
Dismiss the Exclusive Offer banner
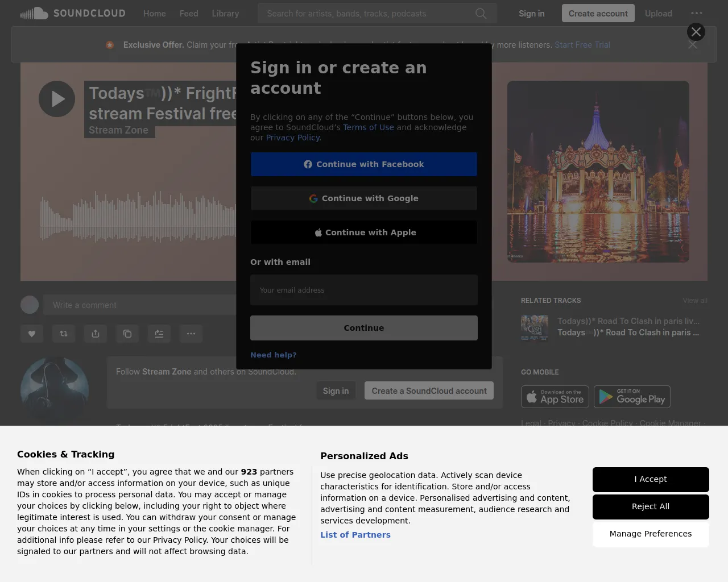692,45
